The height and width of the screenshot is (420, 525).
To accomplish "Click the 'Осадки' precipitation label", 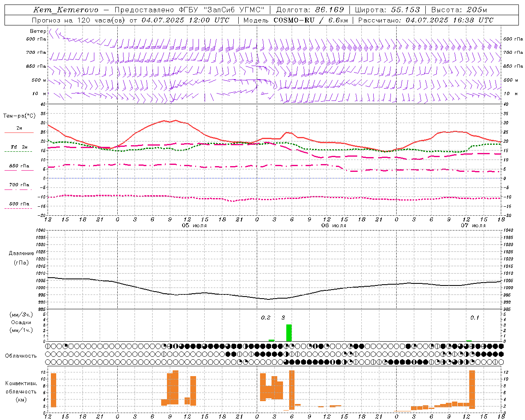I will pyautogui.click(x=21, y=322).
